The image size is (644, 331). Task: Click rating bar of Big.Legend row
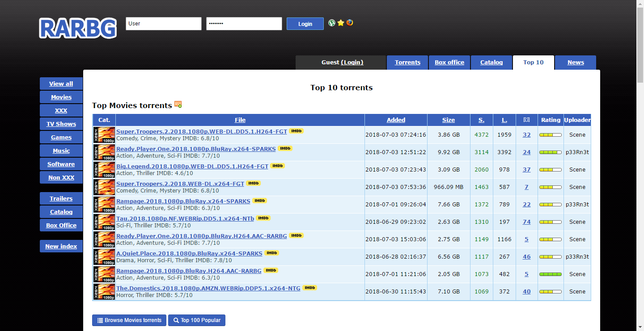coord(551,170)
